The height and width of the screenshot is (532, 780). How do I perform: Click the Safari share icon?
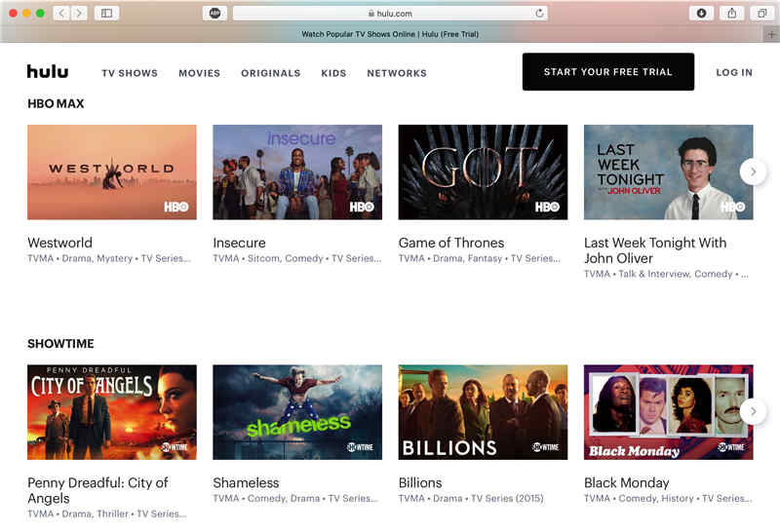(x=732, y=14)
